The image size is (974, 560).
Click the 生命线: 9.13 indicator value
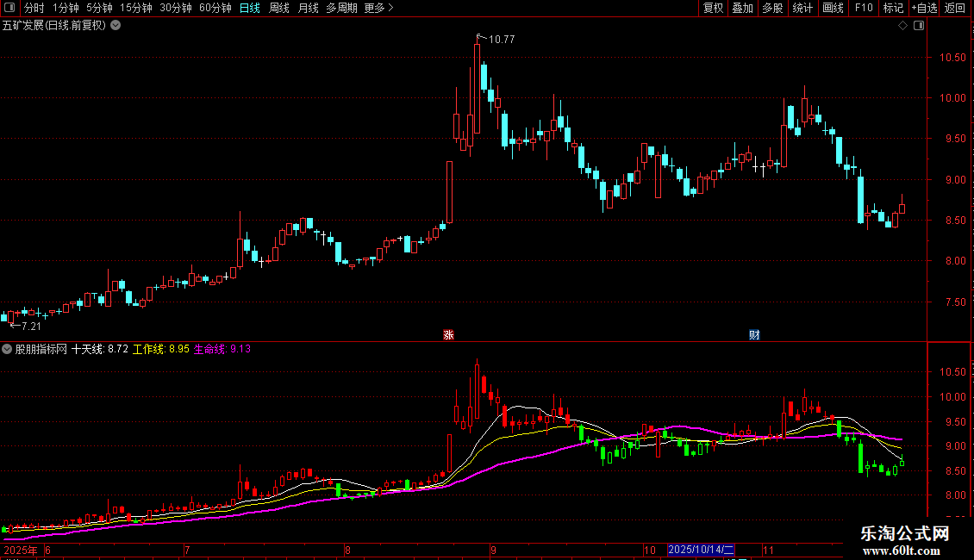pos(222,349)
